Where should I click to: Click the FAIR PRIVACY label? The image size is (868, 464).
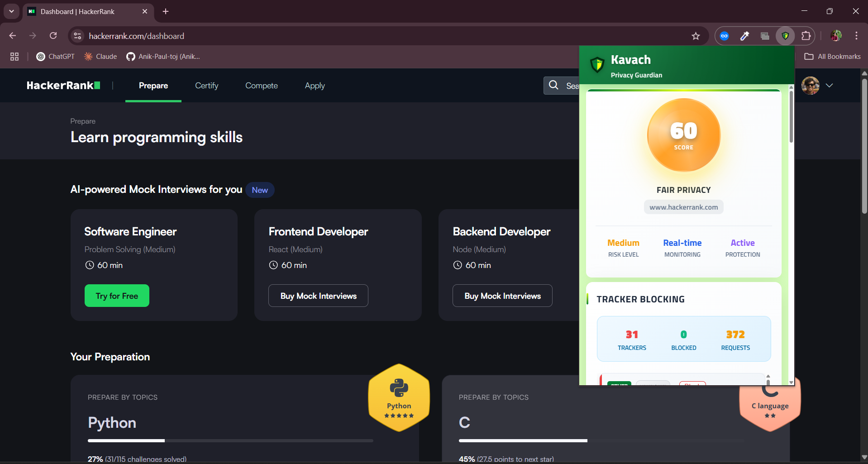(684, 190)
